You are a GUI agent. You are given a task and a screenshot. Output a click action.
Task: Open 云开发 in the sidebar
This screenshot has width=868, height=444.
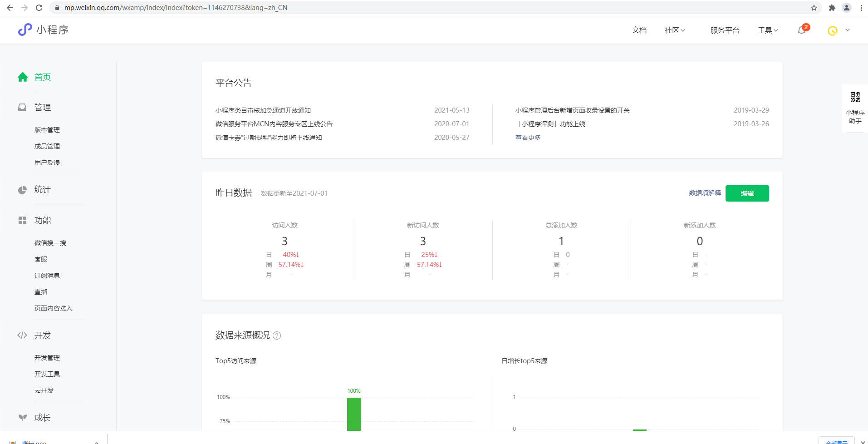tap(44, 390)
